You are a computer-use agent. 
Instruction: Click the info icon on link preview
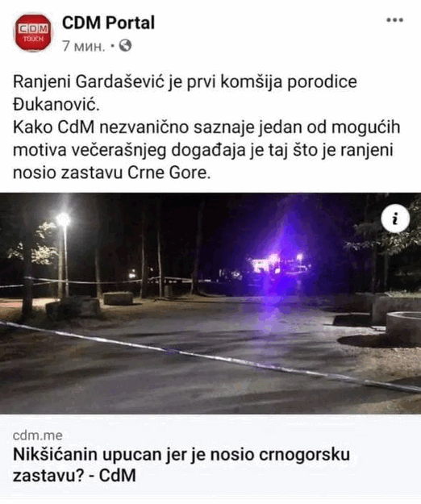pos(395,219)
